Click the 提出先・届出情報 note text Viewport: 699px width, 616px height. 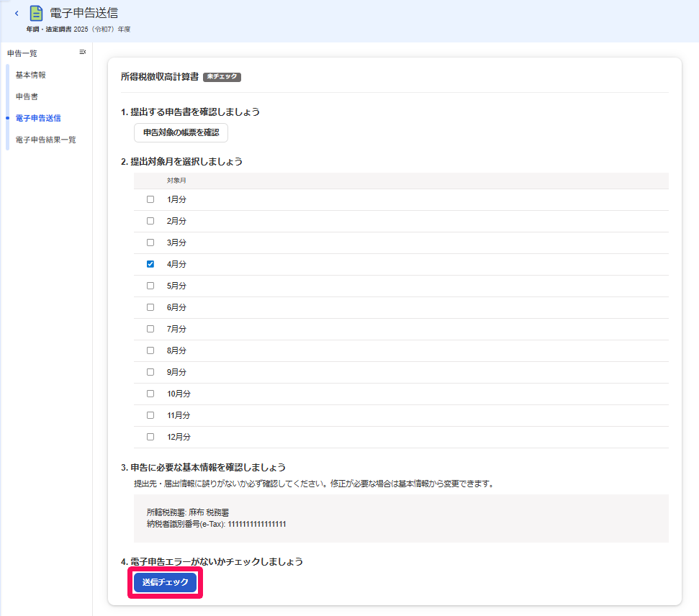[x=315, y=484]
